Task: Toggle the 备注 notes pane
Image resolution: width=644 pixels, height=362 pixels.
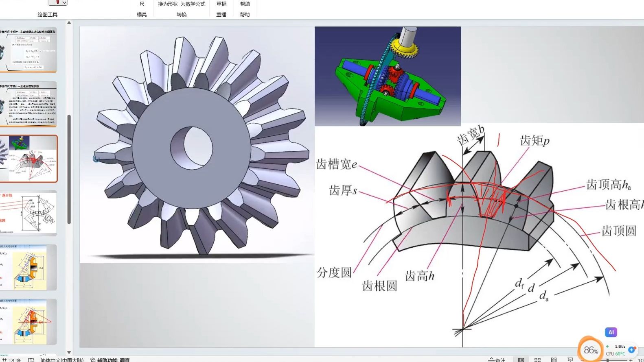Action: point(497,360)
